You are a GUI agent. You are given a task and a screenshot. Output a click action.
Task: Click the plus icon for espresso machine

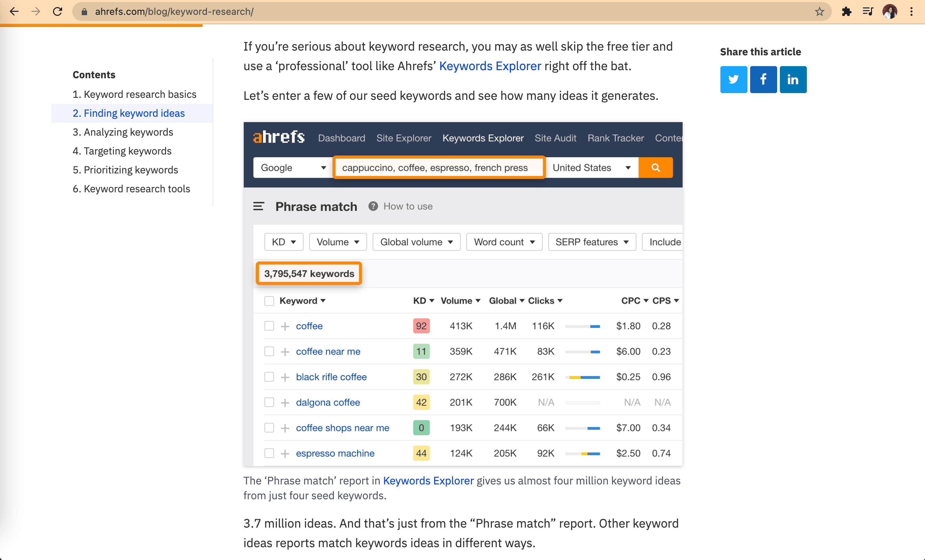coord(285,454)
